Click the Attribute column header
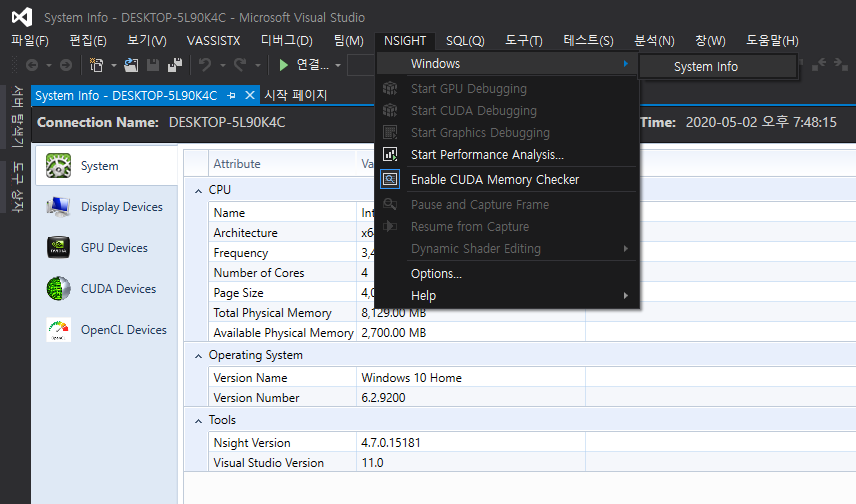The height and width of the screenshot is (504, 856). coord(282,164)
